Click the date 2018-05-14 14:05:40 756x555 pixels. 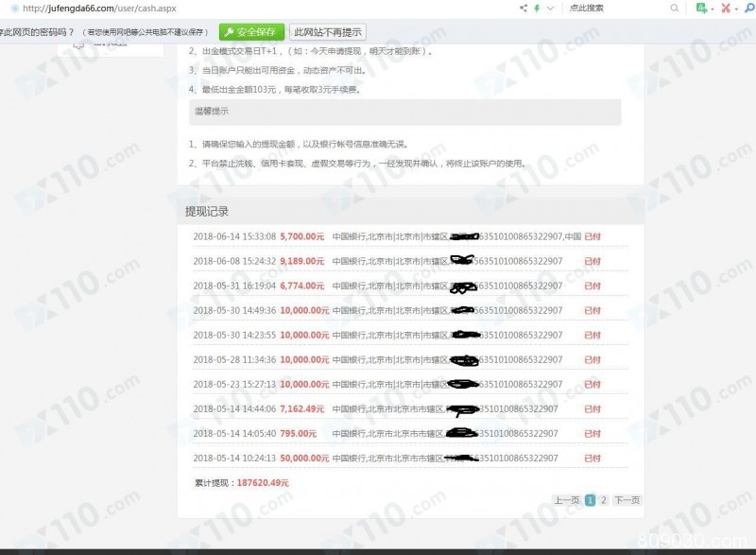point(234,433)
